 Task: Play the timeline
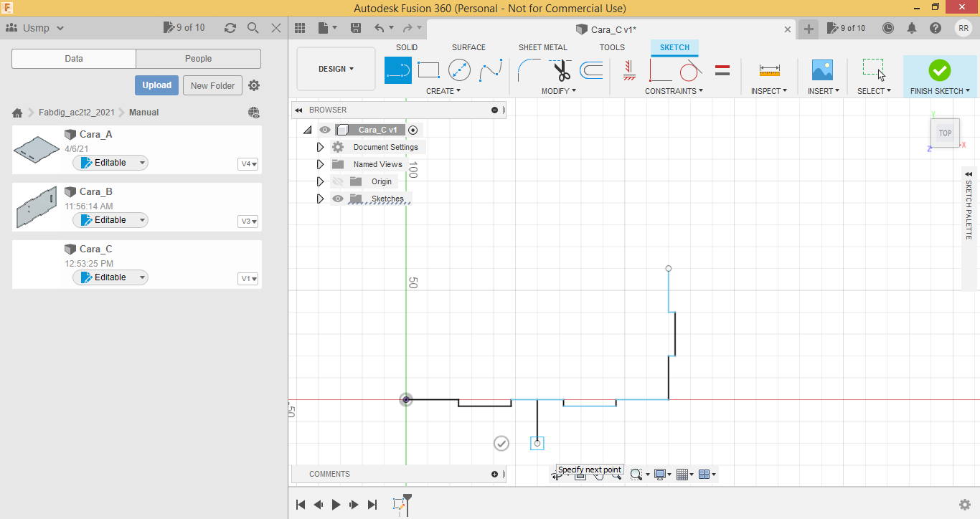pyautogui.click(x=336, y=505)
